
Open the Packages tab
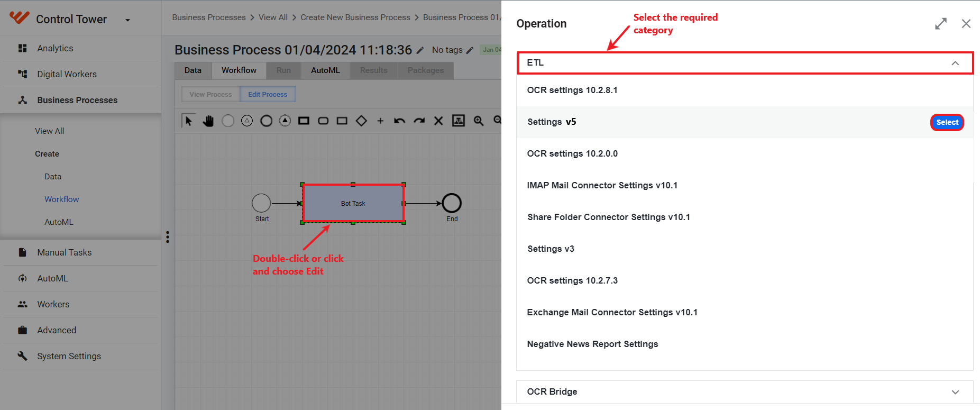click(x=426, y=70)
